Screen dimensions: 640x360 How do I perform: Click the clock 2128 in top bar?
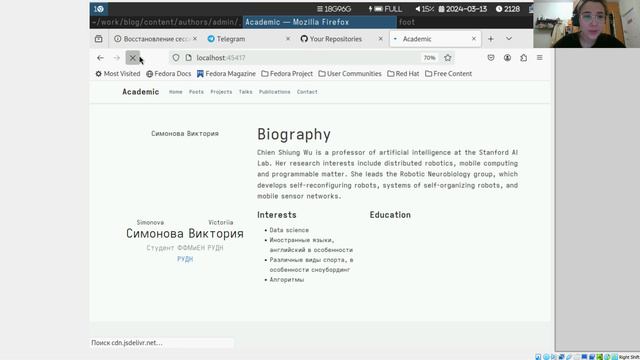pos(508,9)
